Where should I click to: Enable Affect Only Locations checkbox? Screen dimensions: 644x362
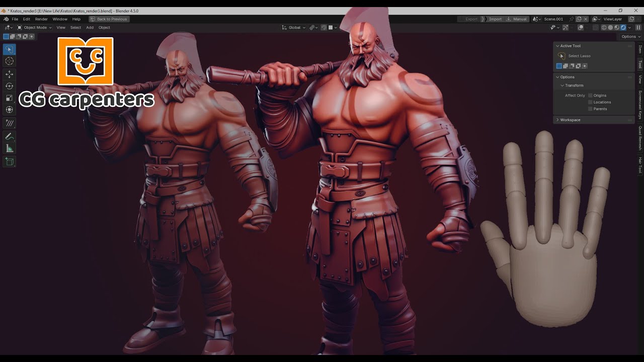click(x=590, y=102)
